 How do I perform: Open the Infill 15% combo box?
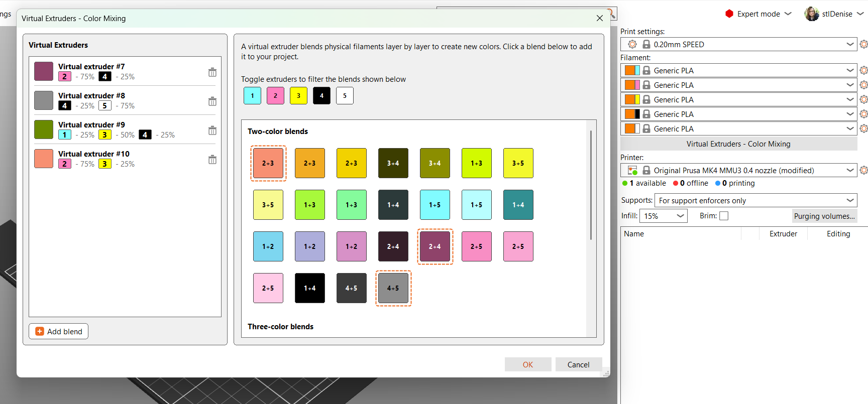click(663, 216)
